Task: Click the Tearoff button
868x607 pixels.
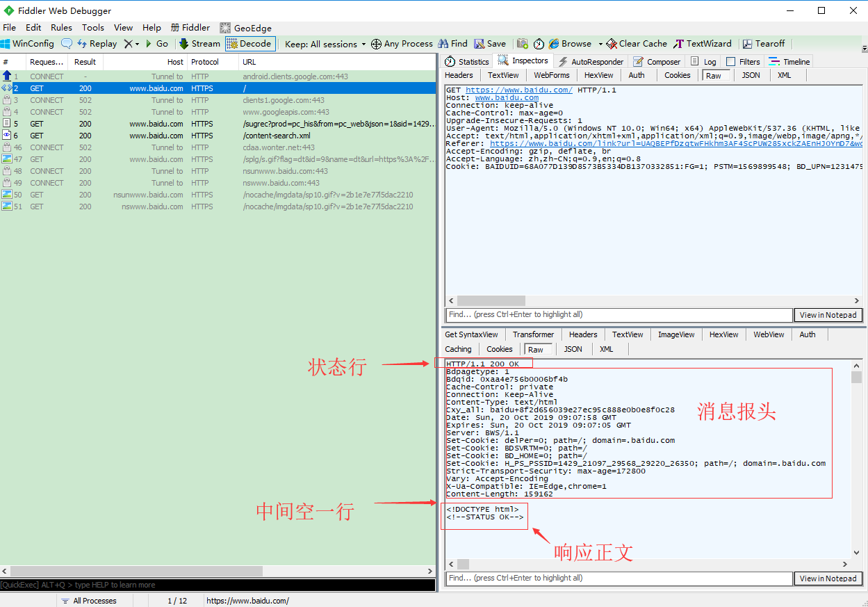Action: click(764, 43)
